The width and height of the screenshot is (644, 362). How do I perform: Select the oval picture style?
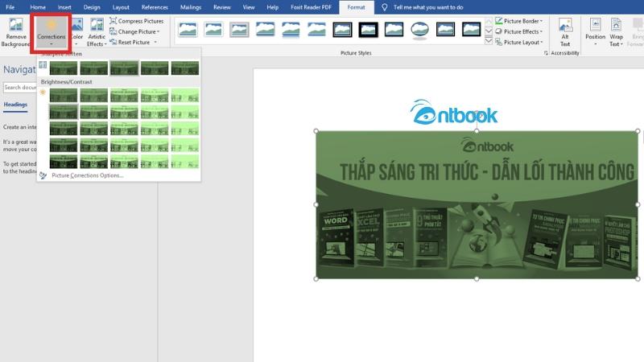point(419,30)
